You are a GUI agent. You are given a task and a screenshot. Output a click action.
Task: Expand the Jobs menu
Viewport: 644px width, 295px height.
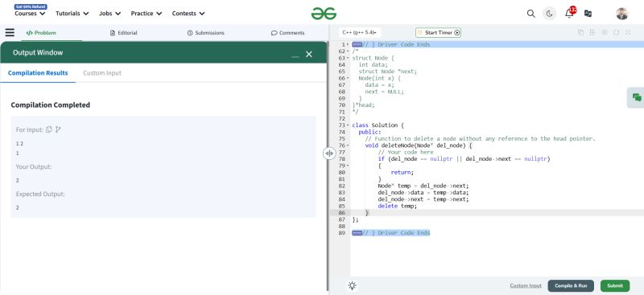tap(110, 13)
